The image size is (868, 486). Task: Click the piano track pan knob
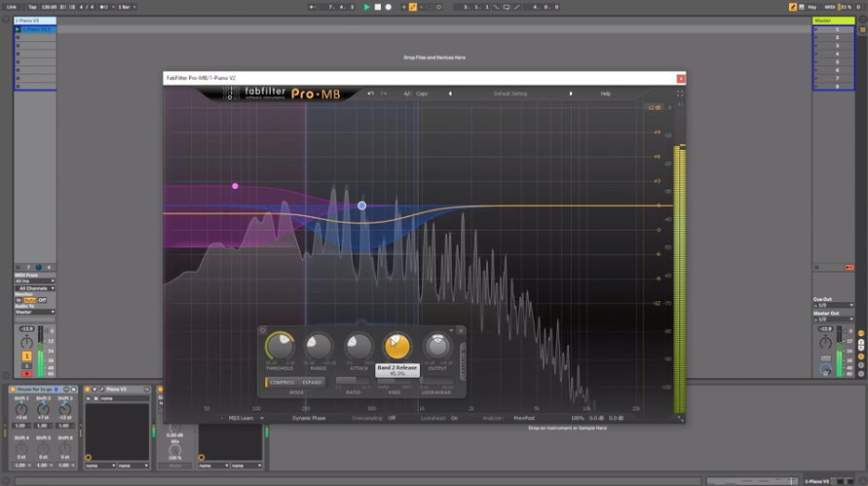click(x=26, y=342)
